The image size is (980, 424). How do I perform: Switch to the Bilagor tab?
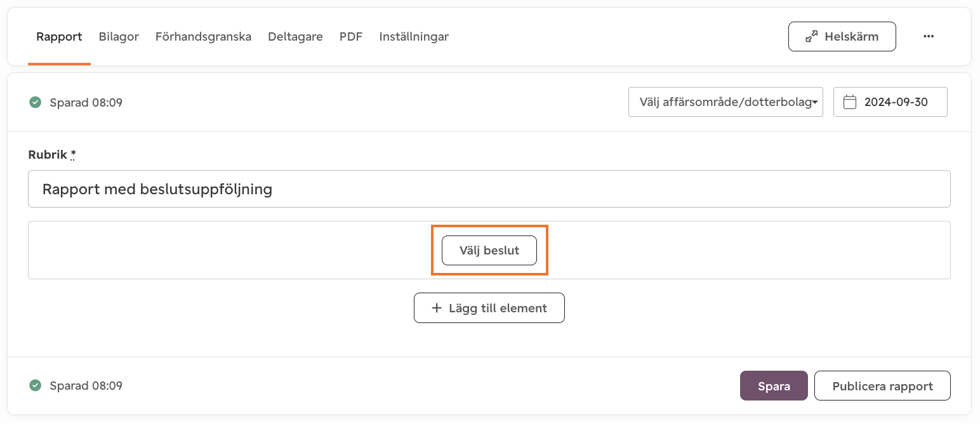coord(119,37)
